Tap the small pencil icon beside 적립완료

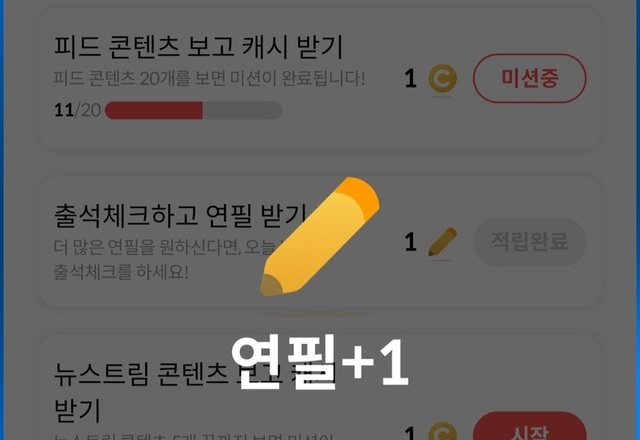pyautogui.click(x=442, y=242)
